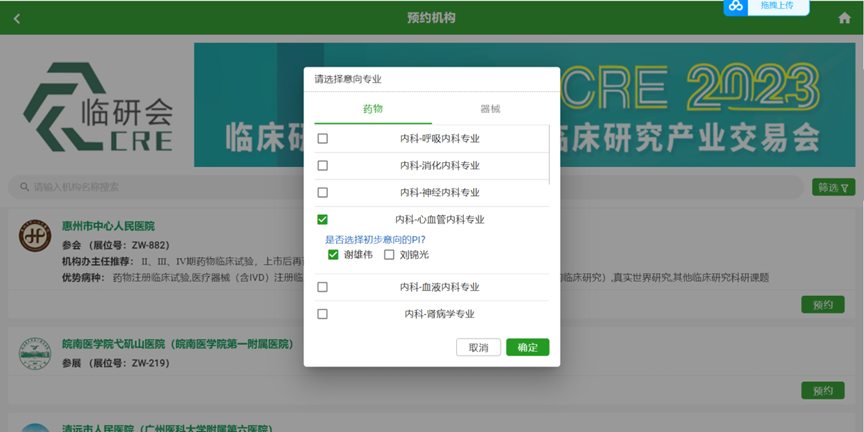This screenshot has height=432, width=864.
Task: Click 参展 (展位号: ZW-219) text
Action: coord(116,363)
